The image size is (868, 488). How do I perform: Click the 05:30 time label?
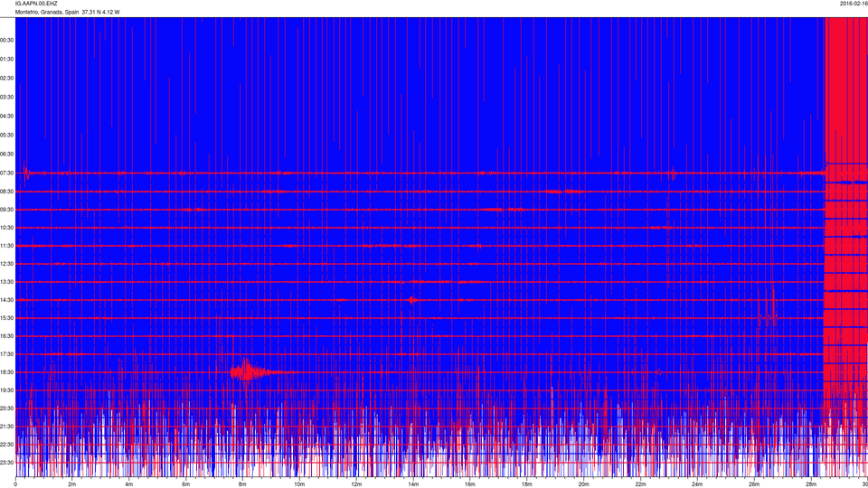[6, 135]
